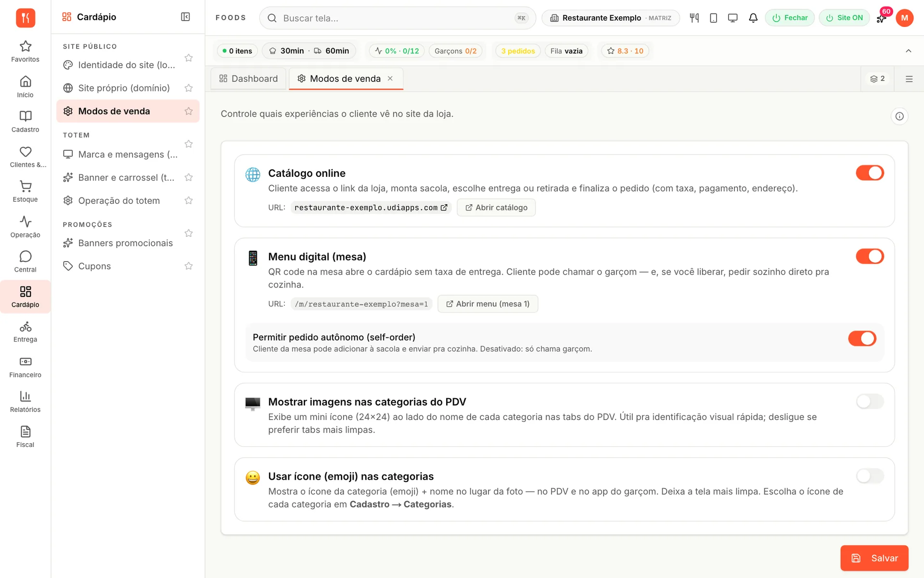Click Abrir menu (mesa 1) button
The width and height of the screenshot is (924, 578).
point(488,304)
